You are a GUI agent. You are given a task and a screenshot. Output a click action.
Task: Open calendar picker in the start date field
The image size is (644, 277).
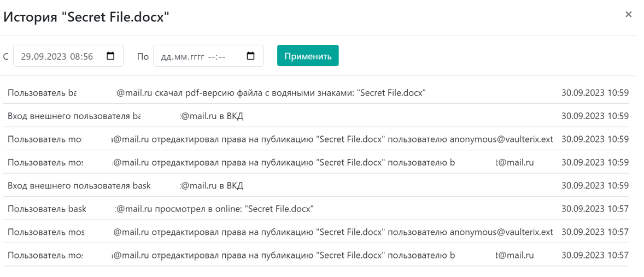click(x=110, y=56)
